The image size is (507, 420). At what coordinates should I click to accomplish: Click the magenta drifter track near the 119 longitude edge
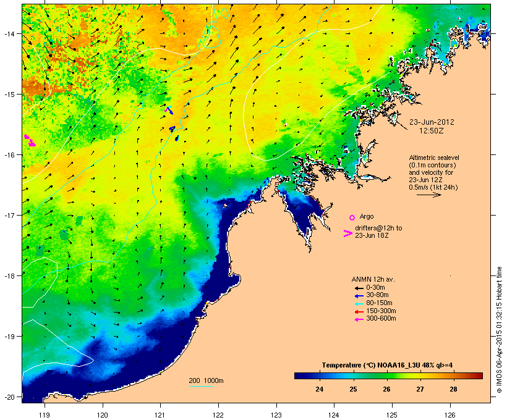(30, 141)
